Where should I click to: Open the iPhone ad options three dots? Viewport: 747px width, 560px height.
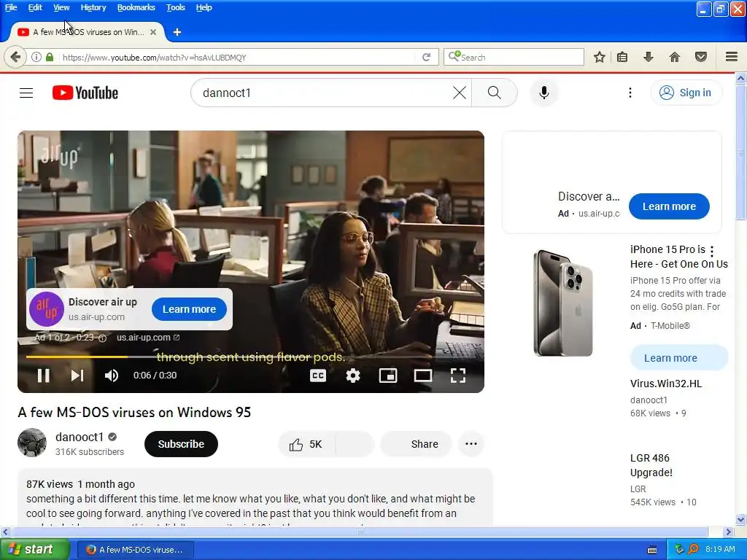point(712,251)
